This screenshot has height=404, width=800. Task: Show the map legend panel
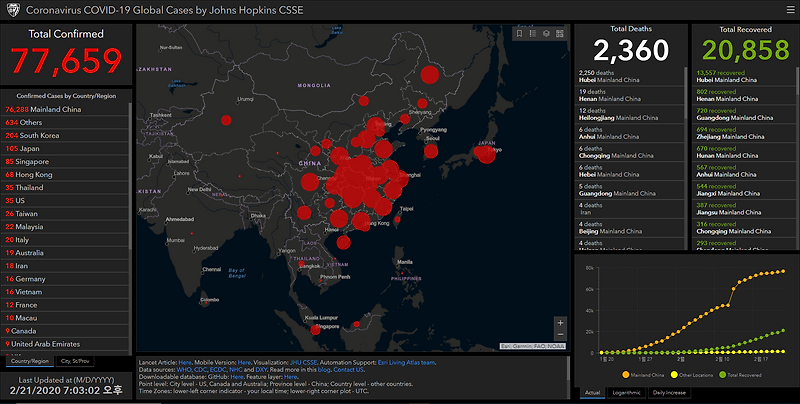coord(533,34)
